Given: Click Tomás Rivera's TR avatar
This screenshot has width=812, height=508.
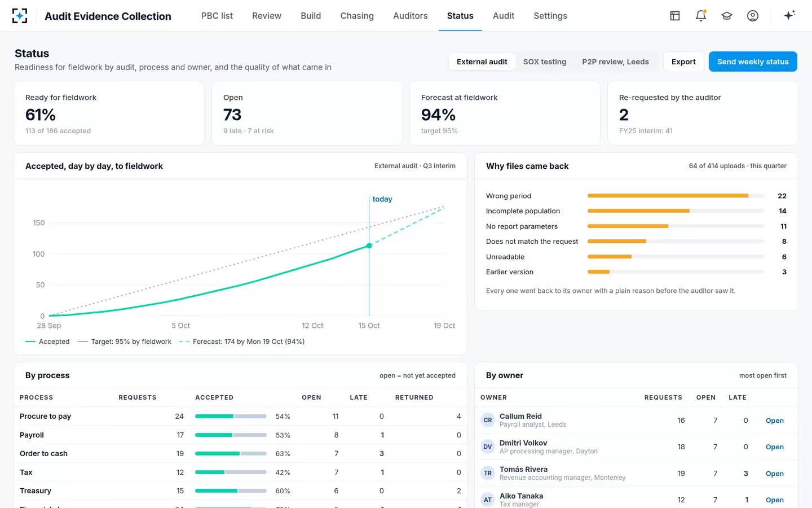Looking at the screenshot, I should [488, 473].
